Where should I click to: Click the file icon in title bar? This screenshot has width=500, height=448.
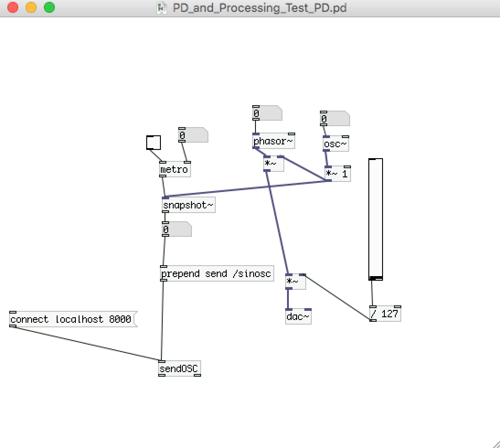(x=162, y=8)
